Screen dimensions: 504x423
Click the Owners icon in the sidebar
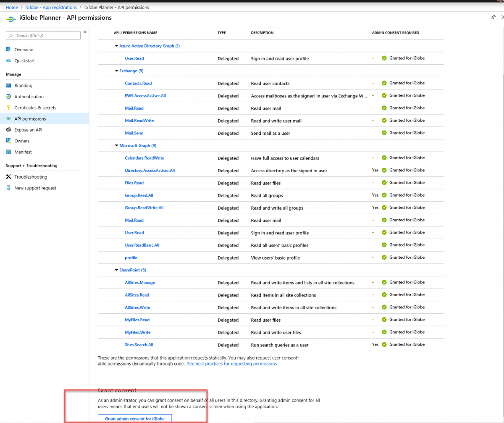coord(8,141)
